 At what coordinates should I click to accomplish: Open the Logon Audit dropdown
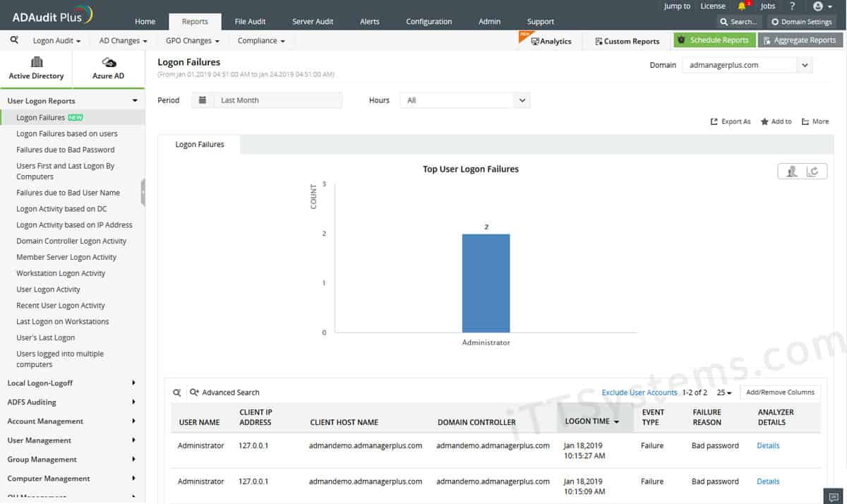pos(56,41)
